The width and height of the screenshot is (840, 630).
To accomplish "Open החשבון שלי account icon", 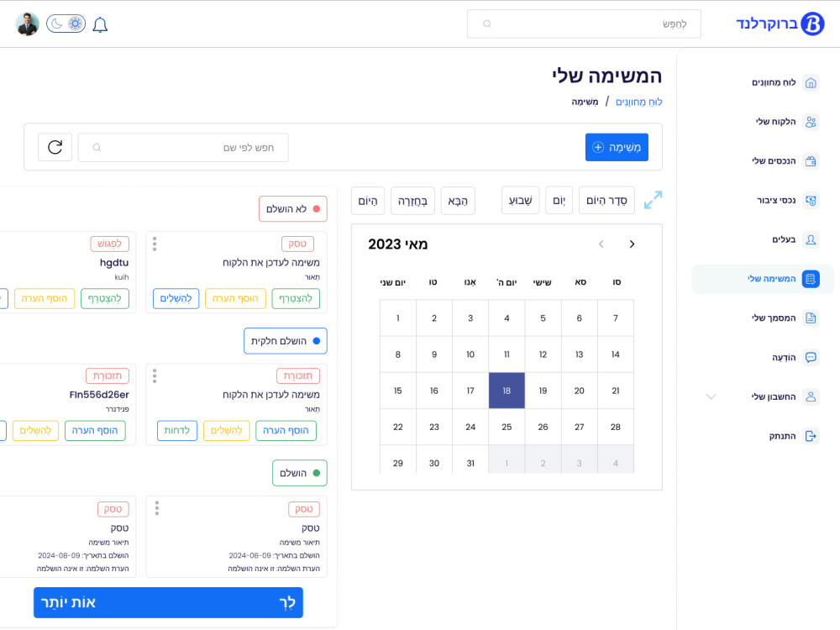I will click(811, 396).
